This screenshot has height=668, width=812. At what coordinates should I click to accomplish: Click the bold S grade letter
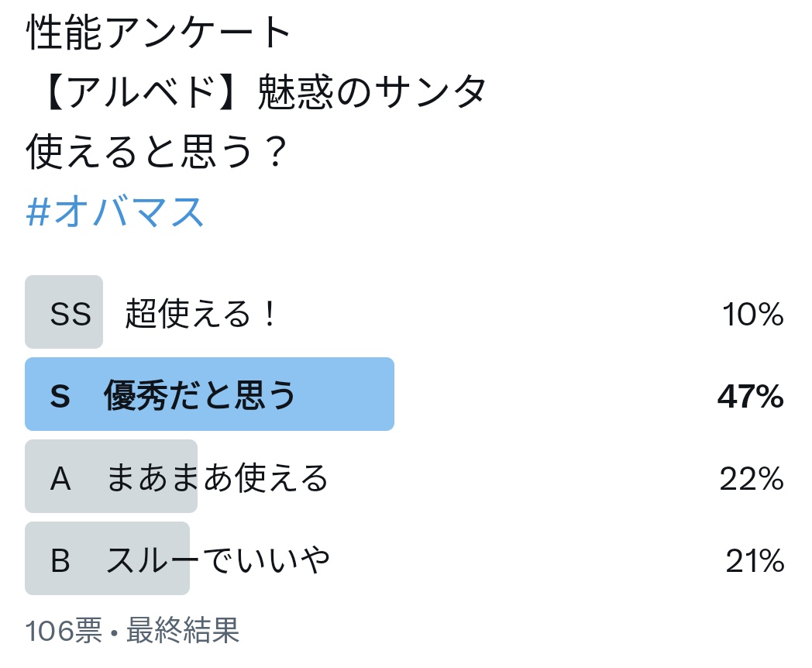coord(60,396)
